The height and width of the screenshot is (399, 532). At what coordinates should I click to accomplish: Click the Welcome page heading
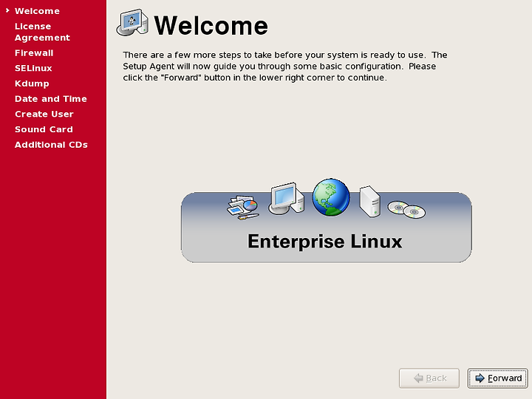pos(211,26)
